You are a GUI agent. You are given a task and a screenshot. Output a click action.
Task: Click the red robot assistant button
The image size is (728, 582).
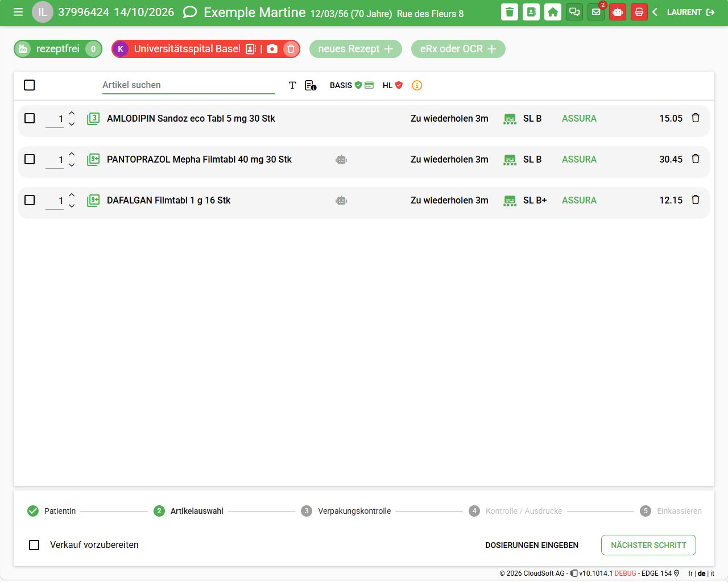618,12
